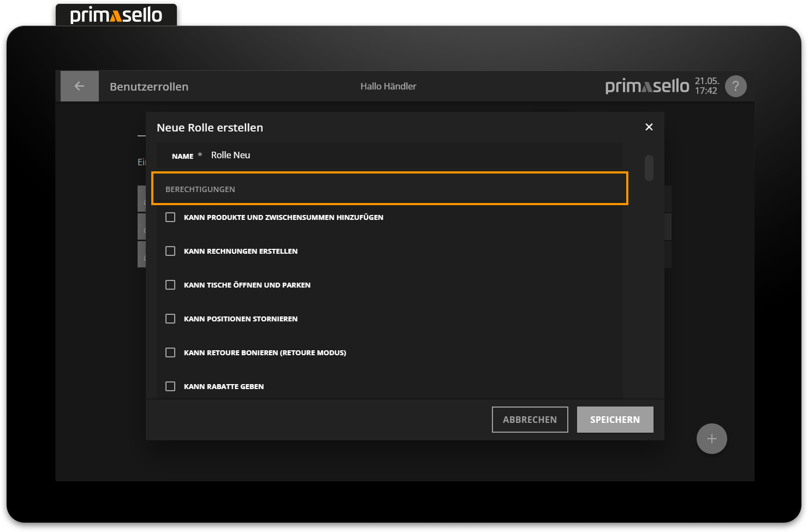Click the primasello logo beside the date
Image resolution: width=808 pixels, height=532 pixels.
click(x=647, y=86)
